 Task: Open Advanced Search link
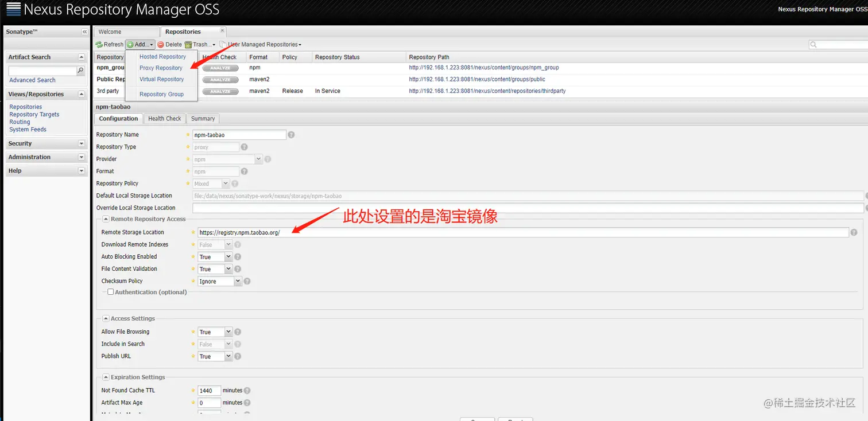pyautogui.click(x=32, y=80)
